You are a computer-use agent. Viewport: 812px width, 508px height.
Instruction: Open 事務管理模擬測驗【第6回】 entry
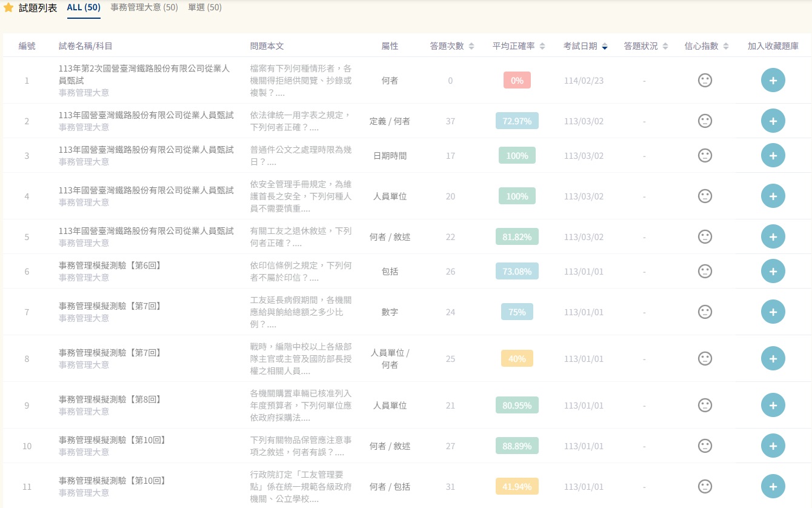[x=110, y=266]
